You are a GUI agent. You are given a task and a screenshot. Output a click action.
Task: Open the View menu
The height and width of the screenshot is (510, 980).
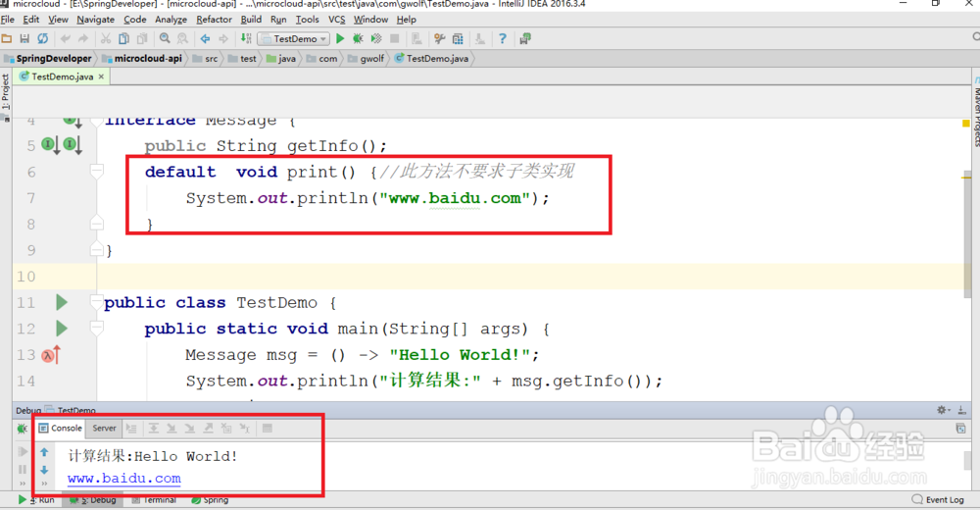[58, 20]
